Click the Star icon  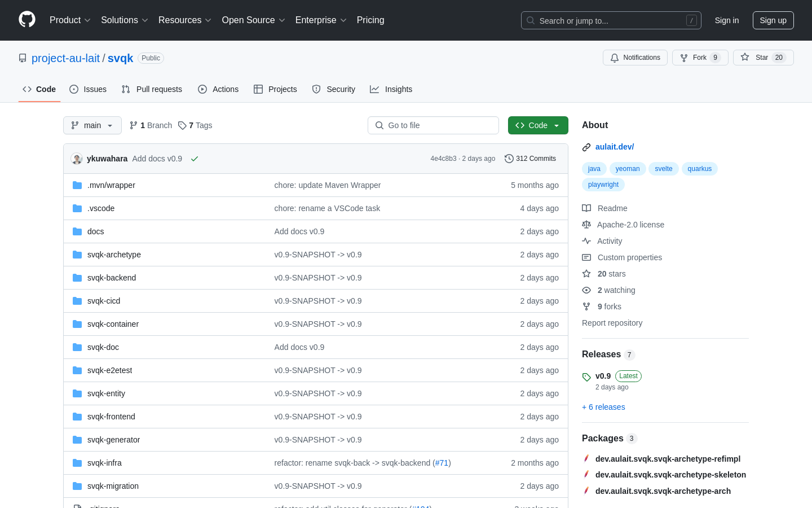(x=745, y=57)
